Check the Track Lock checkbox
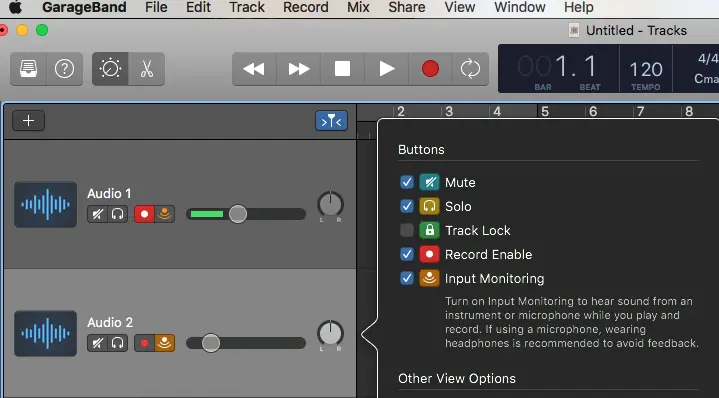 point(407,230)
